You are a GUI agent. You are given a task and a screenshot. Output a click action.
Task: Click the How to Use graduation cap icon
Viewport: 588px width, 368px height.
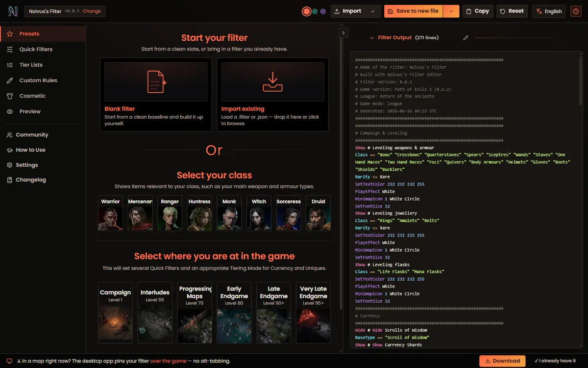coord(9,150)
